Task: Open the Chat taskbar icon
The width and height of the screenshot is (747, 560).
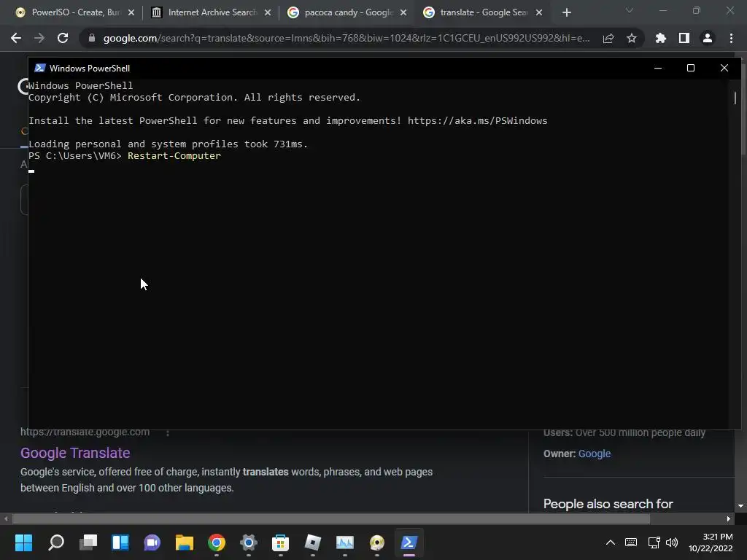Action: click(x=152, y=542)
